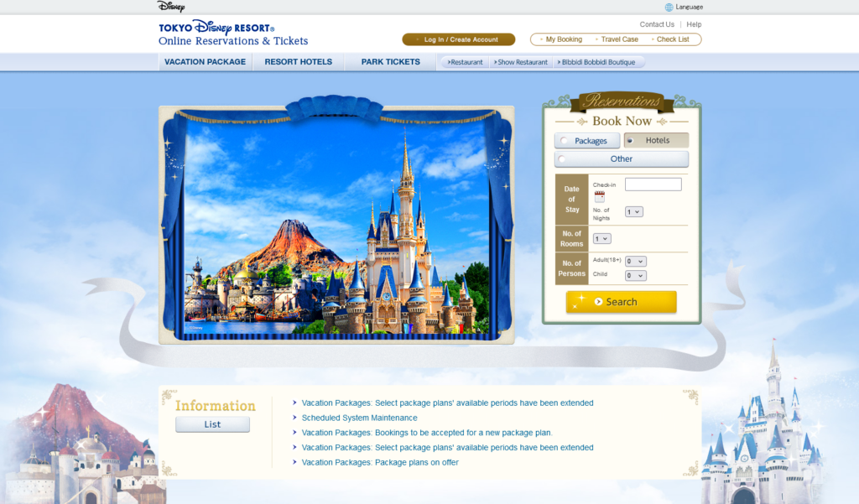This screenshot has height=504, width=859.
Task: Open Bookings to be accepted for new package plan notice
Action: (427, 433)
